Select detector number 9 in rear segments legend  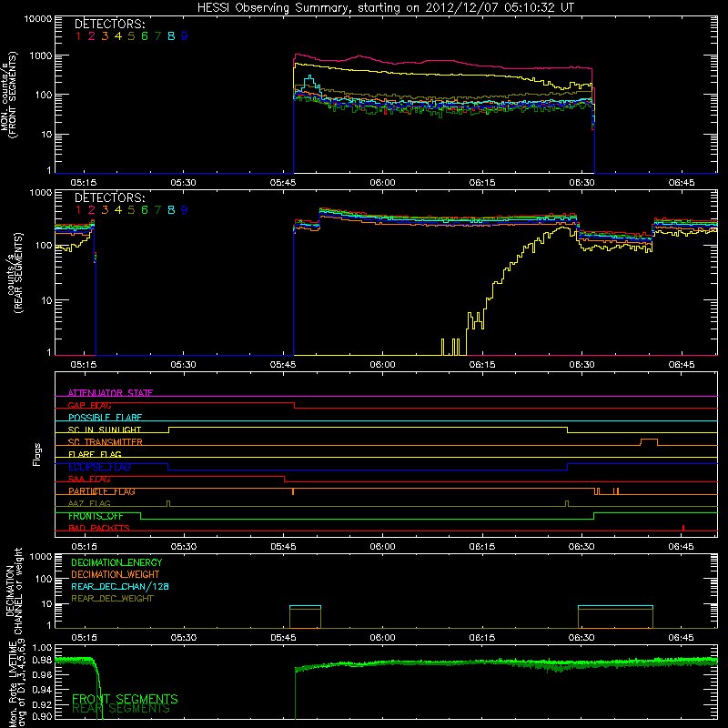coord(185,210)
